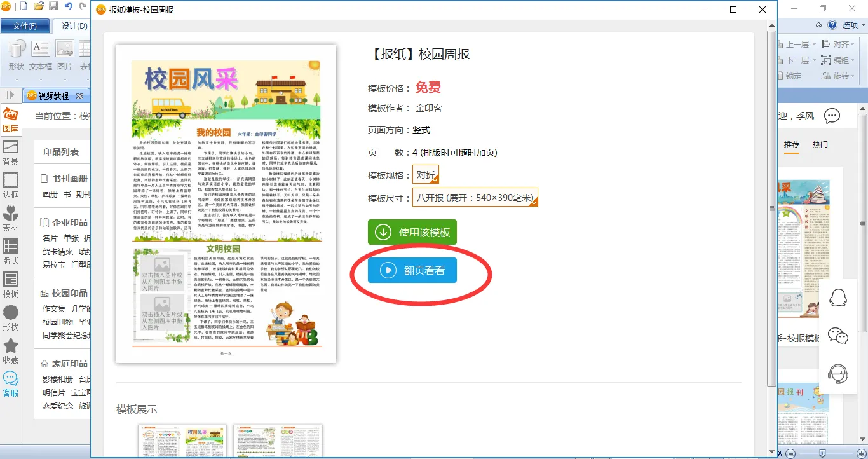Screen dimensions: 868x459
Task: Click the Undo arrow icon
Action: (68, 7)
